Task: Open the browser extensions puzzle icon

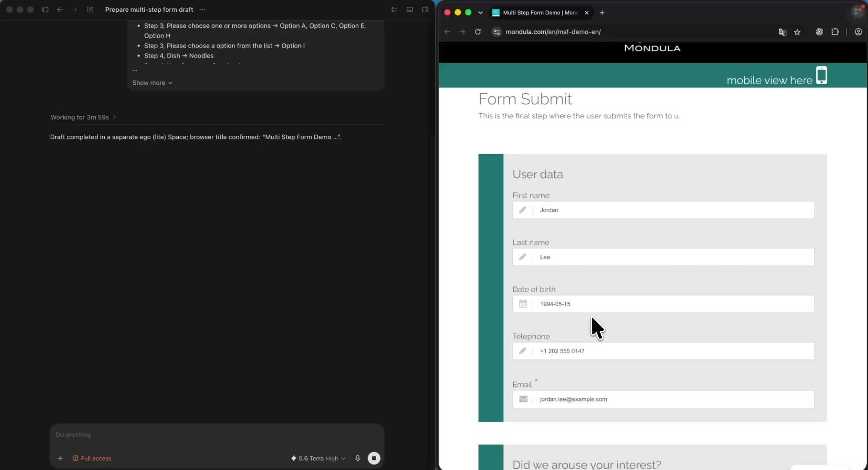Action: (x=835, y=32)
